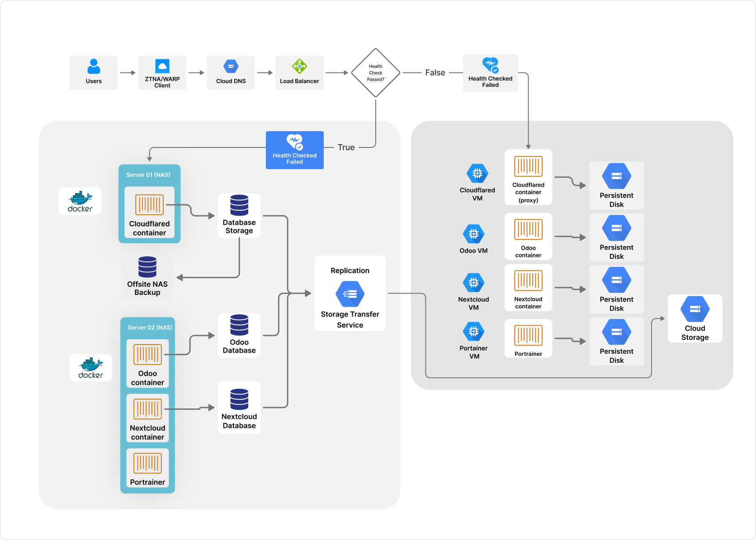Click the Cloud DNS icon
The height and width of the screenshot is (540, 756).
click(x=231, y=66)
